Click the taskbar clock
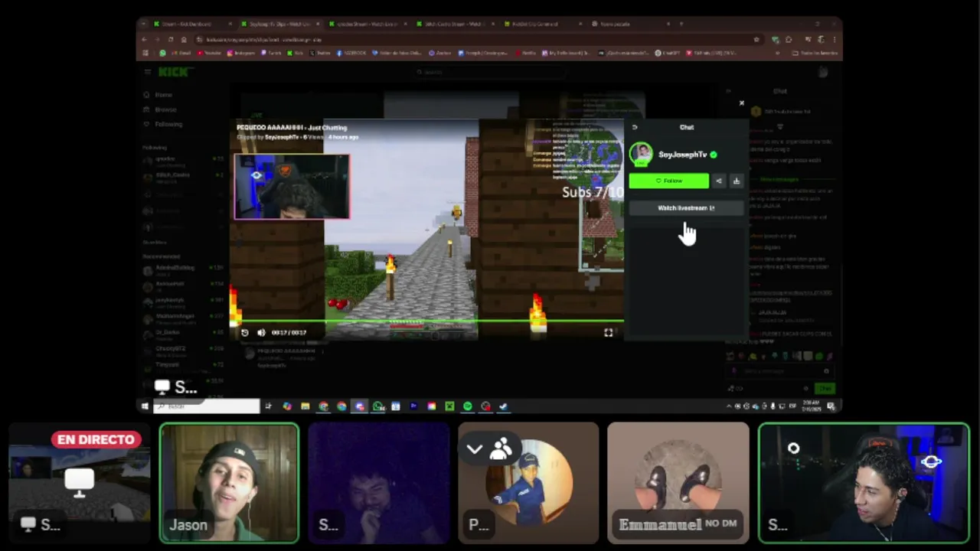 810,406
